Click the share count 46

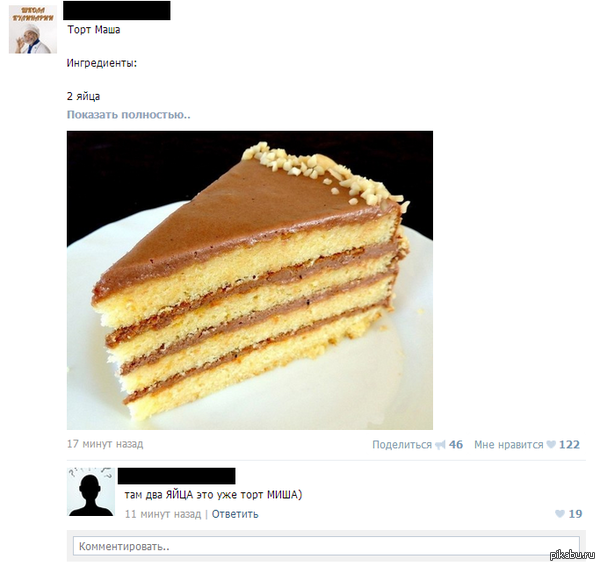coord(456,445)
